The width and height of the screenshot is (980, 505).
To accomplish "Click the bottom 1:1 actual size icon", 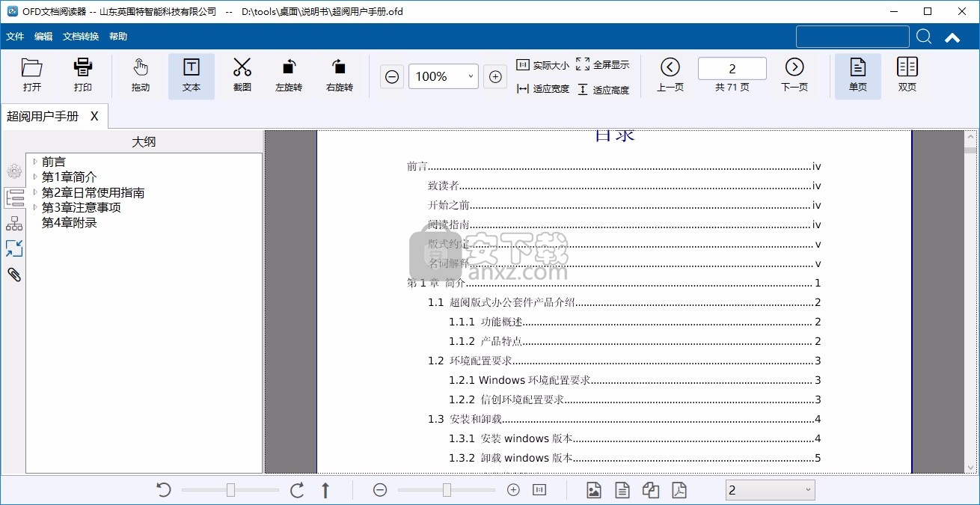I will 539,490.
